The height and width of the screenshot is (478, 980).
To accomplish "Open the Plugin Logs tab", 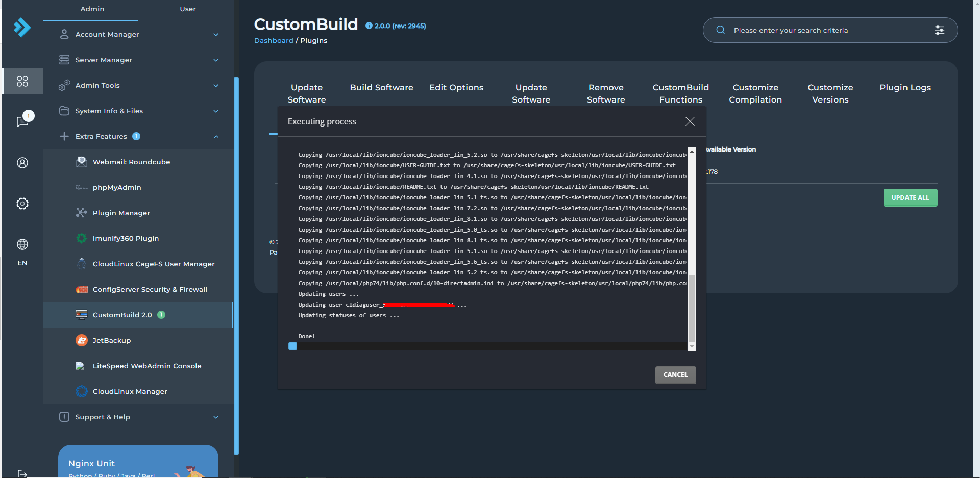I will click(x=905, y=88).
